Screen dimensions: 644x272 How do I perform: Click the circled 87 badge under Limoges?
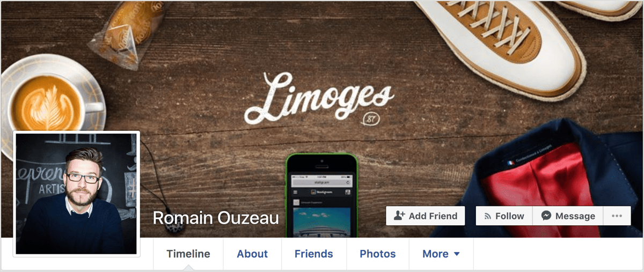(x=371, y=119)
